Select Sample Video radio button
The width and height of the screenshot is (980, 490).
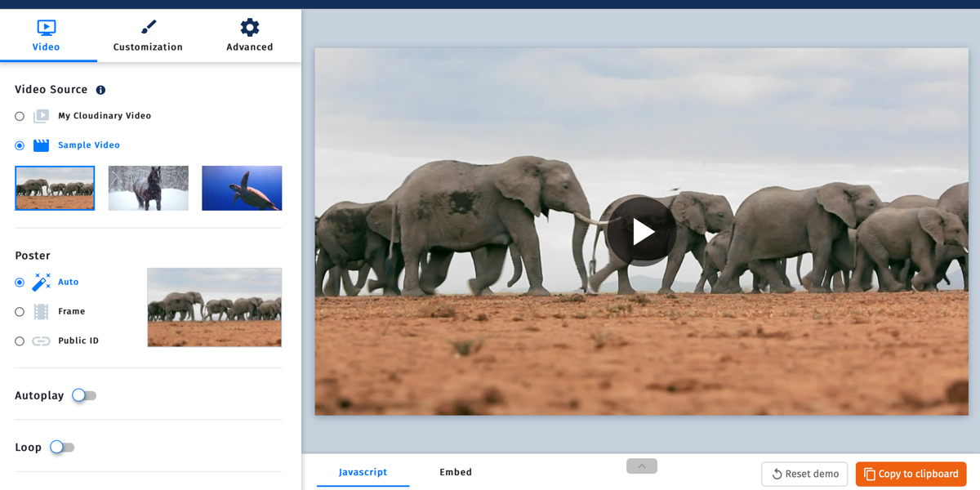click(20, 145)
